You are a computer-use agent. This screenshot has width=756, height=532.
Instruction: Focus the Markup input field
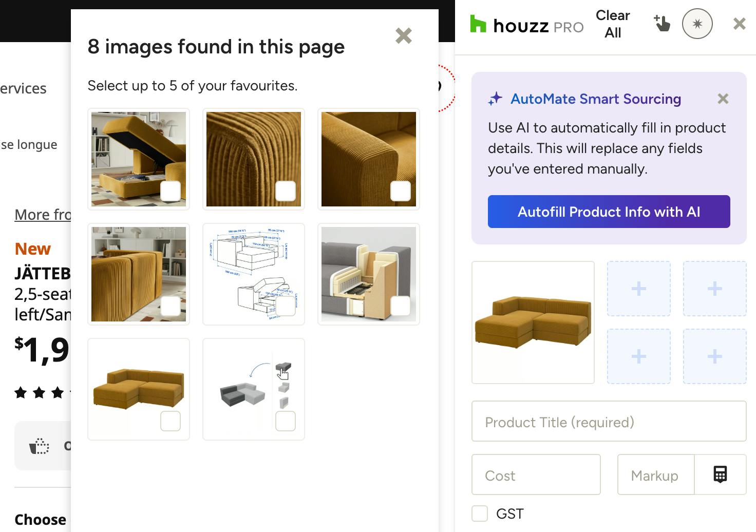click(656, 475)
